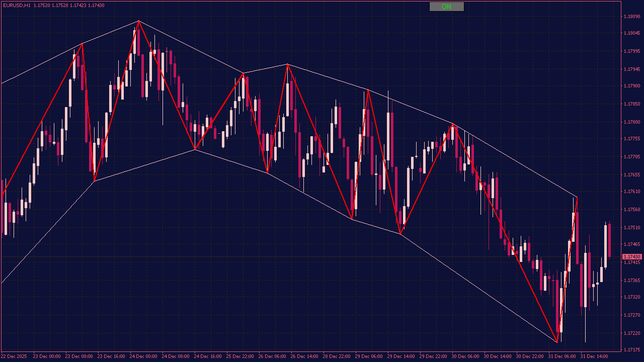Viewport: 644px width, 362px height.
Task: Select the zigzag high near 26 Dec 14:00
Action: click(287, 64)
